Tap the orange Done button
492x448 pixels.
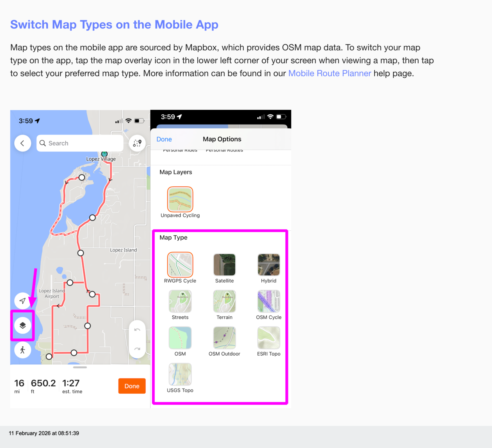click(x=132, y=386)
